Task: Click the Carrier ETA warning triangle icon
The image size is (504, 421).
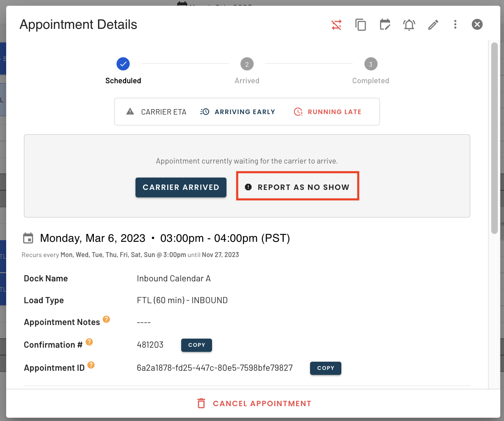Action: (130, 111)
